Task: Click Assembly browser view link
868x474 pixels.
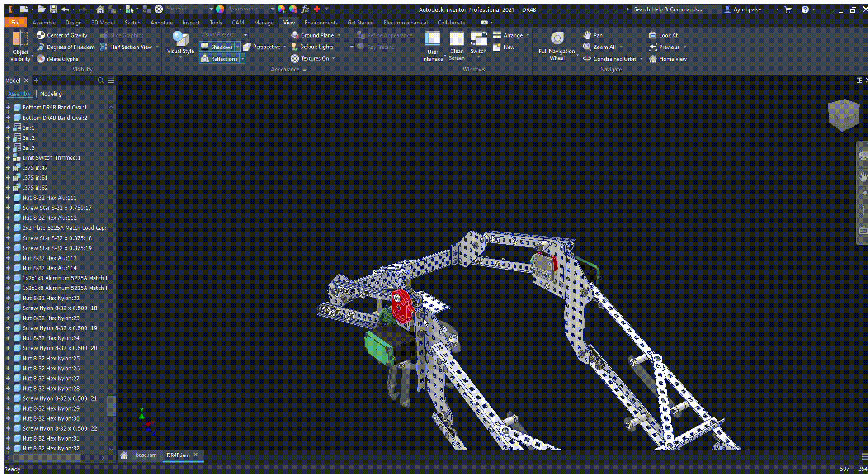Action: point(19,94)
